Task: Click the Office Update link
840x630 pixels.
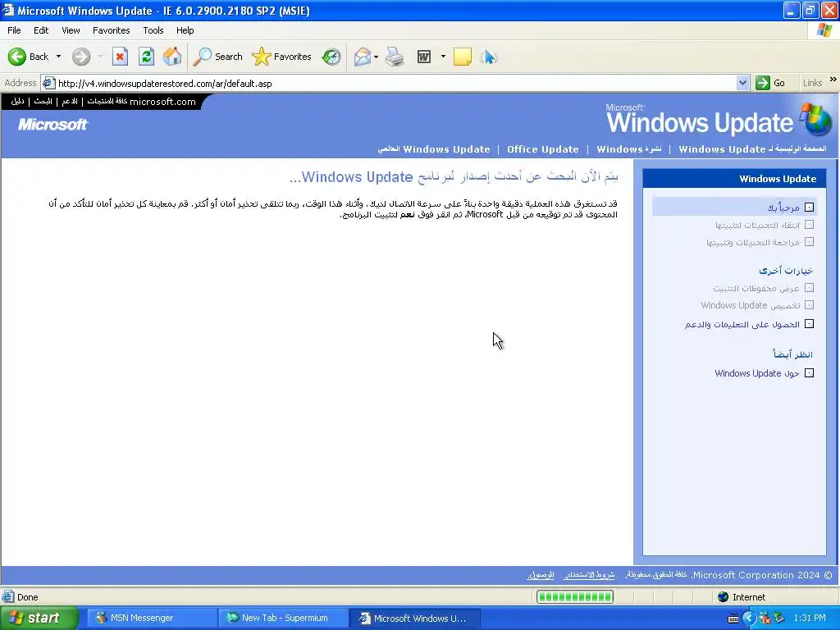Action: coord(543,149)
